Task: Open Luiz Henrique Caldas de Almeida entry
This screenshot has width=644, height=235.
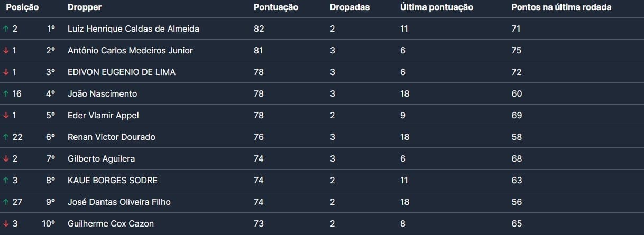Action: pos(133,29)
